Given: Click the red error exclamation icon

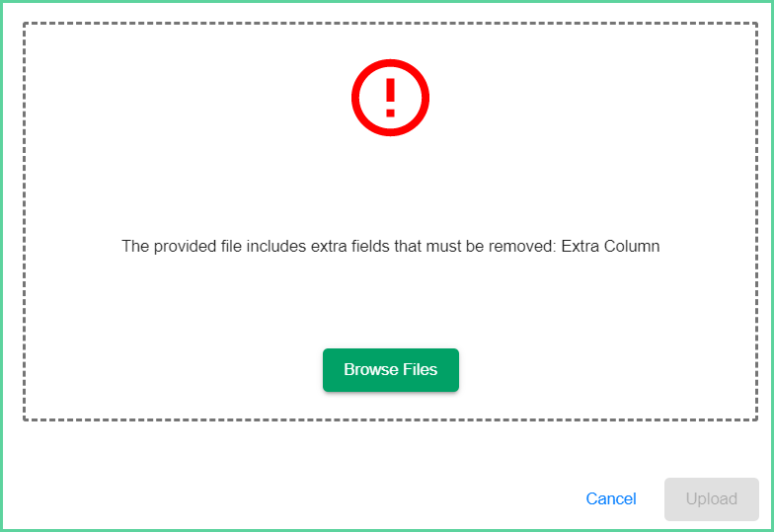Looking at the screenshot, I should pyautogui.click(x=390, y=98).
